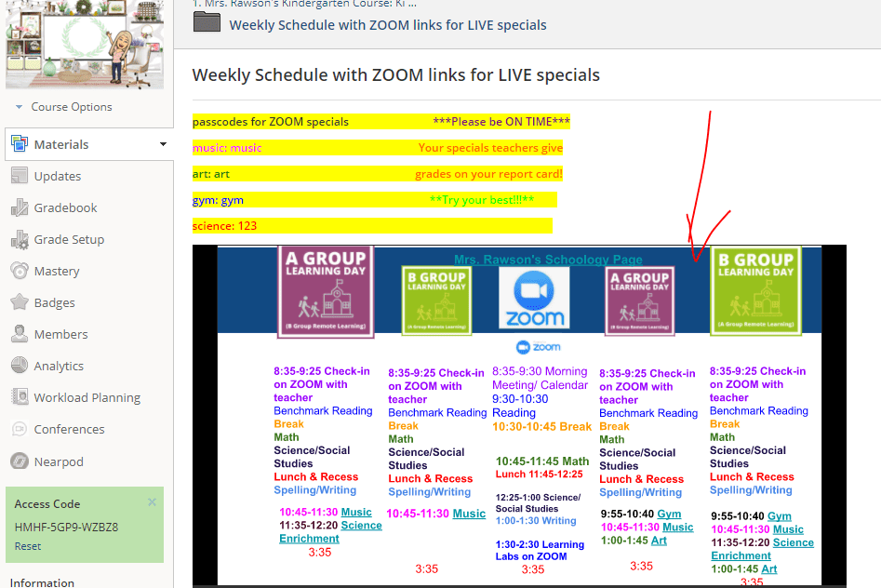The height and width of the screenshot is (588, 881).
Task: Open Updates via its sidebar icon
Action: [x=20, y=176]
